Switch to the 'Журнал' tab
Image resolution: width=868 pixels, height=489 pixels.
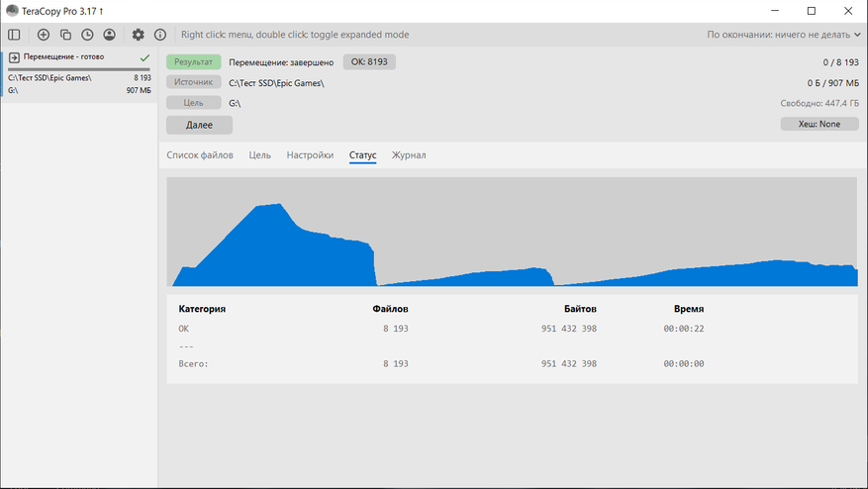pyautogui.click(x=409, y=155)
